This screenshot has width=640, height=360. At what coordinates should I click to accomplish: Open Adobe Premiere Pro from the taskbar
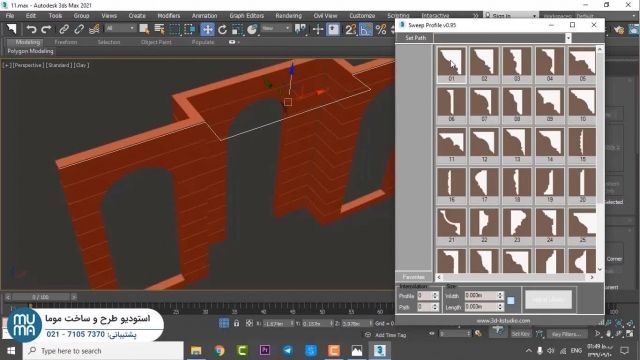click(264, 351)
